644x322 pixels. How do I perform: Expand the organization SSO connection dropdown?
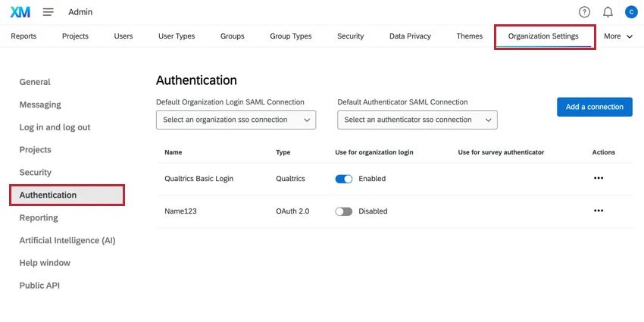coord(236,120)
